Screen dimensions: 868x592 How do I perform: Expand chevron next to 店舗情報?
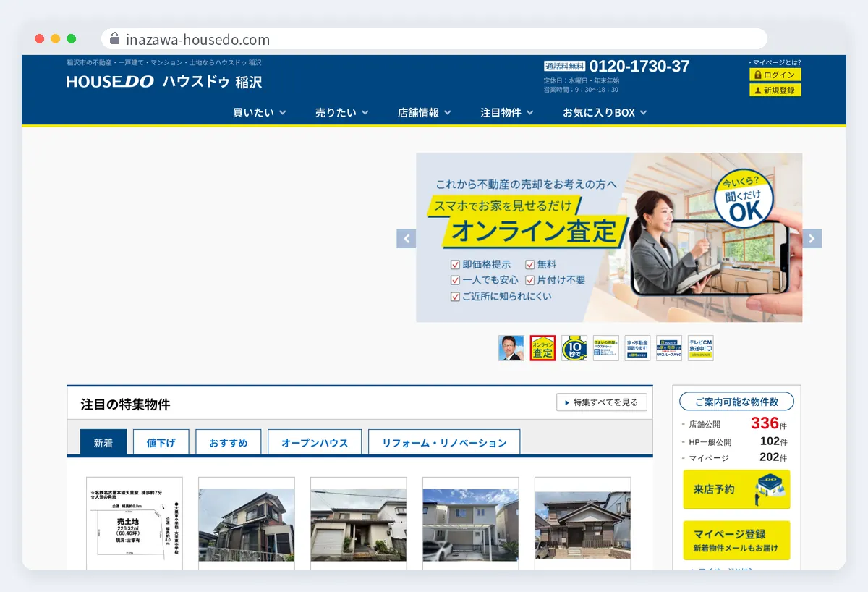[x=448, y=112]
